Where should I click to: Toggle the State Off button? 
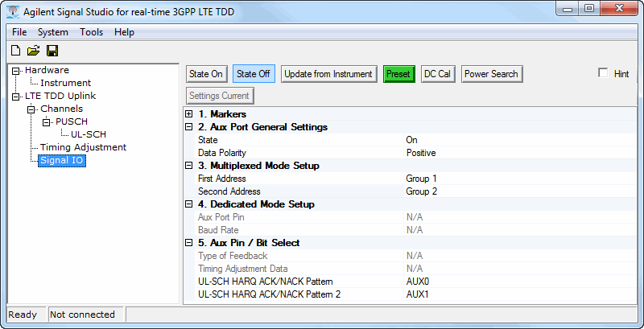tap(254, 74)
